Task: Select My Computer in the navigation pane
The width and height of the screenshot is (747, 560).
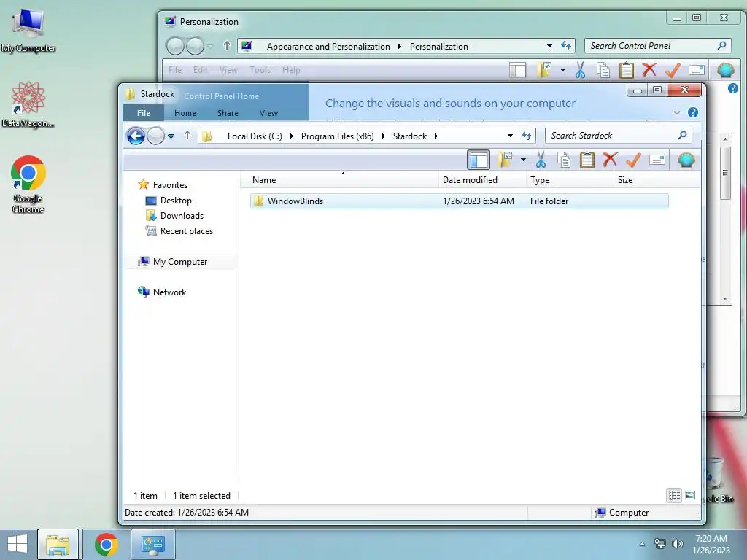Action: coord(180,262)
